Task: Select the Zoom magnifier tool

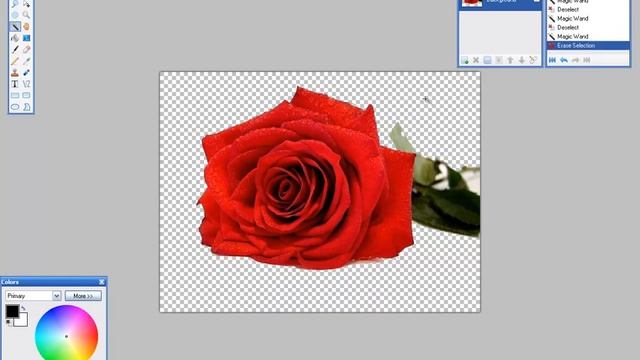Action: pyautogui.click(x=26, y=15)
